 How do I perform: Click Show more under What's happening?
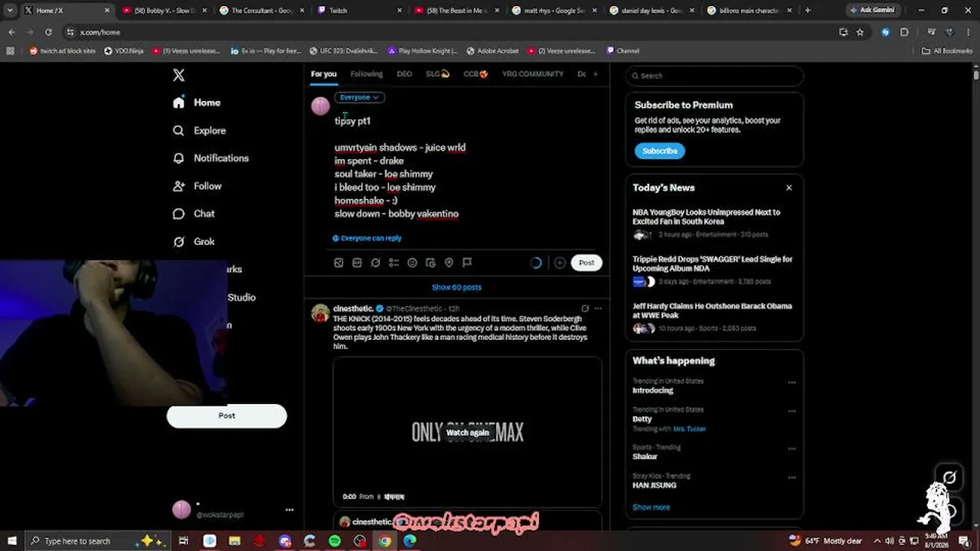click(x=651, y=507)
